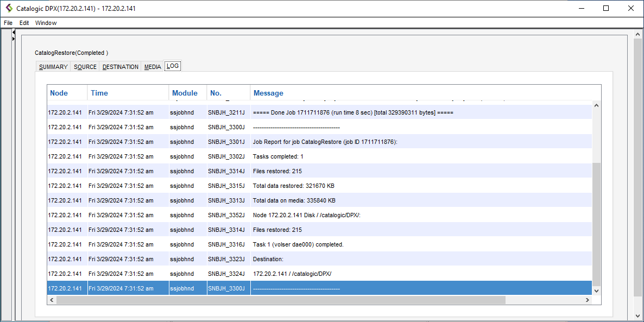Switch to the SOURCE tab
The image size is (644, 322).
(85, 67)
